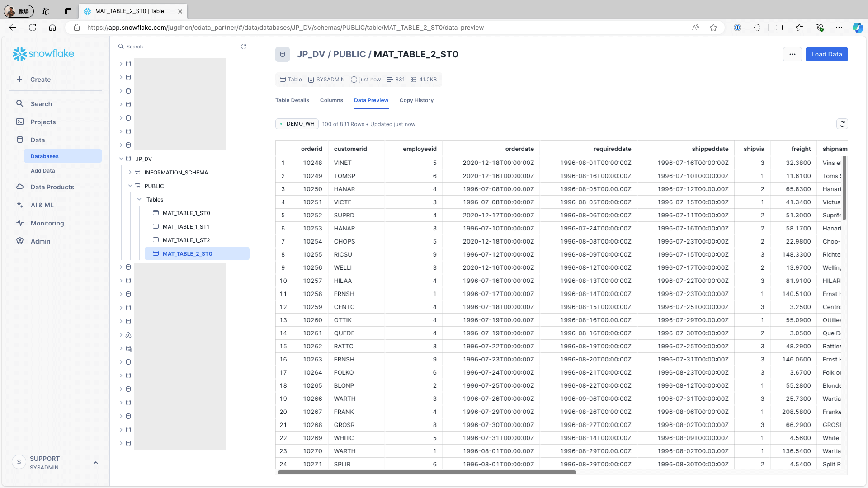
Task: Open browser extensions puzzle icon
Action: pos(757,28)
